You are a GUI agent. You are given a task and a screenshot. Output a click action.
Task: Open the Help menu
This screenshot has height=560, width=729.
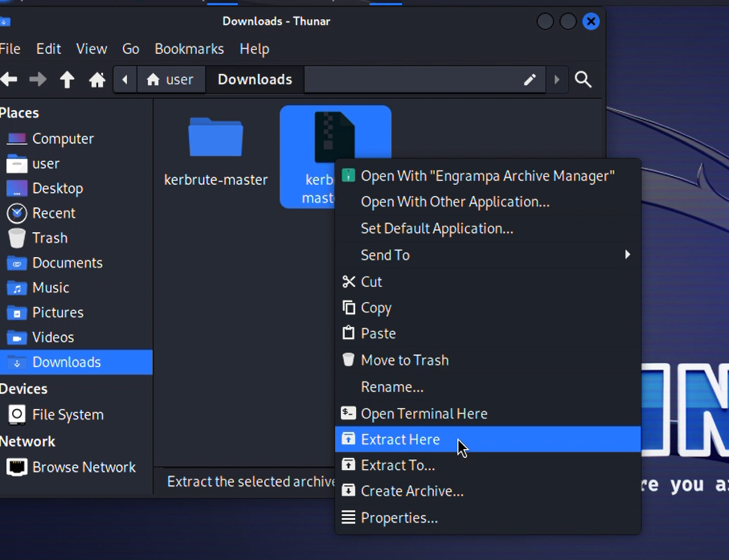[254, 49]
